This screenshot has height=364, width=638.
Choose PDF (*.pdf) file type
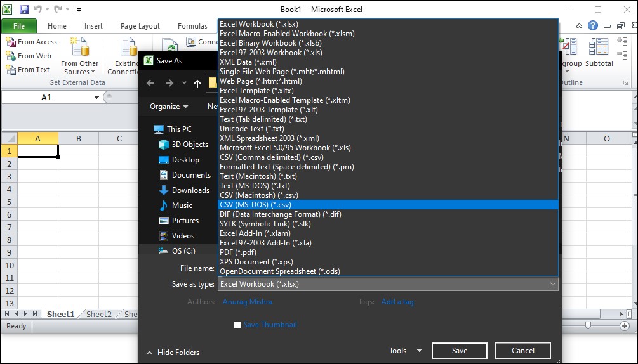click(388, 252)
